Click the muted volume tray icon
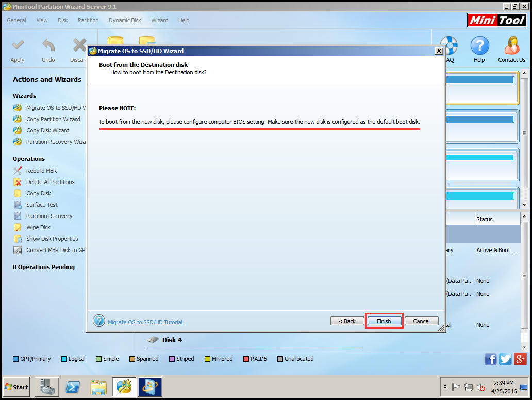This screenshot has height=400, width=532. click(481, 387)
